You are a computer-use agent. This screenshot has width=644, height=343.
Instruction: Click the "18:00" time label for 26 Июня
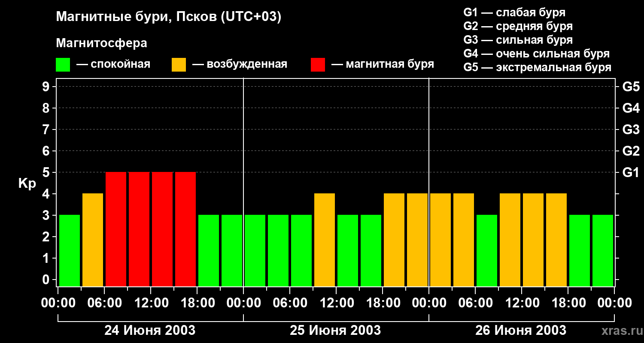[568, 303]
